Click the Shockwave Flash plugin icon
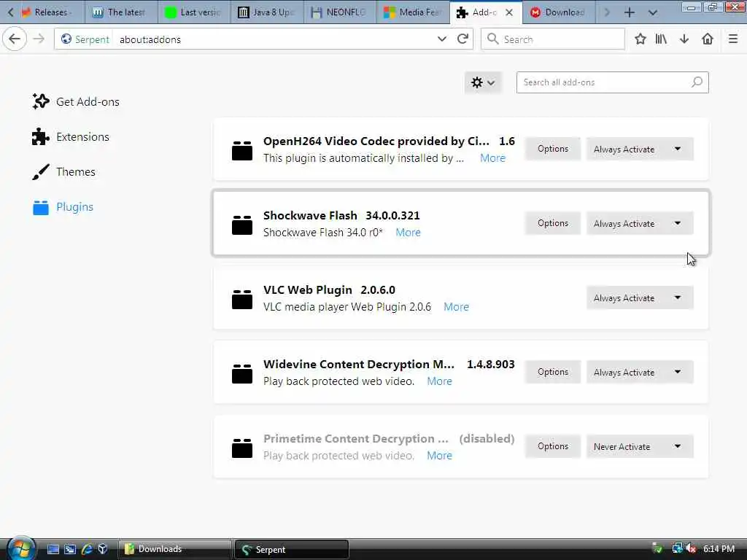Viewport: 747px width, 560px height. 242,225
